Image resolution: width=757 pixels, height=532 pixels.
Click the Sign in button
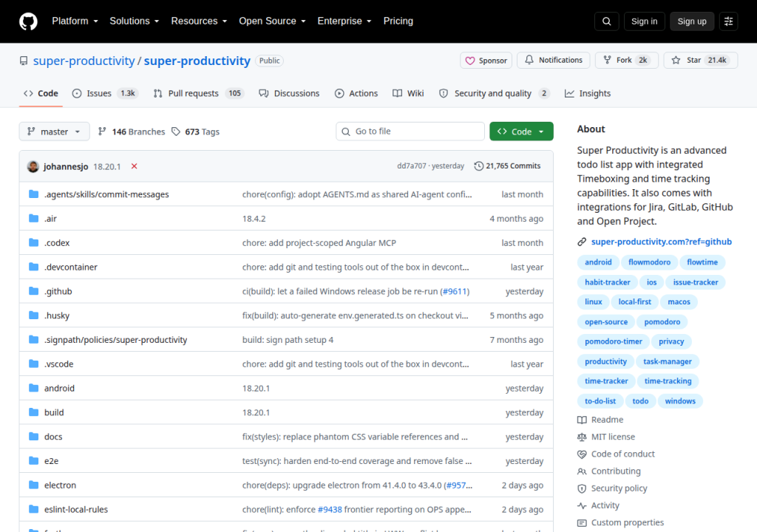point(644,21)
